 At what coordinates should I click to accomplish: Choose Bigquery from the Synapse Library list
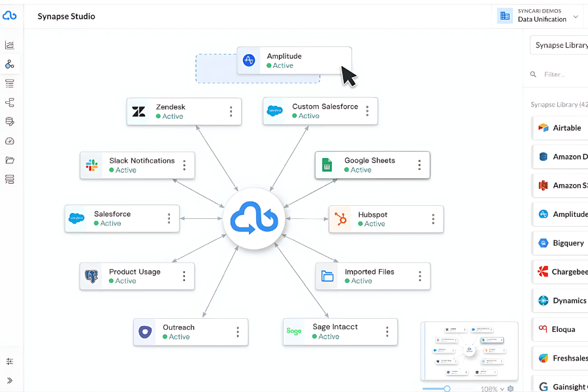561,243
